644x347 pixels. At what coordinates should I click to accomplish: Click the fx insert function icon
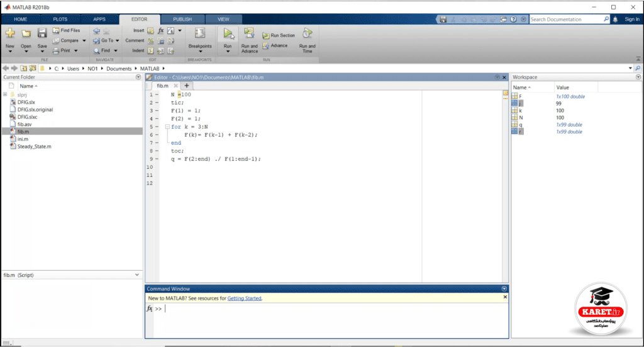coord(160,31)
